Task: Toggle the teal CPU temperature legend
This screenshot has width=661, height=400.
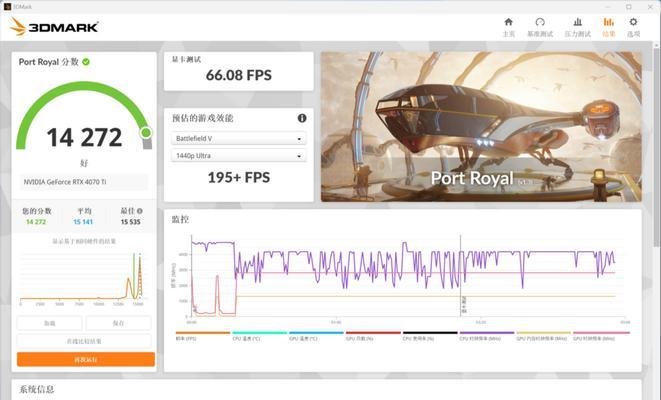Action: point(259,336)
